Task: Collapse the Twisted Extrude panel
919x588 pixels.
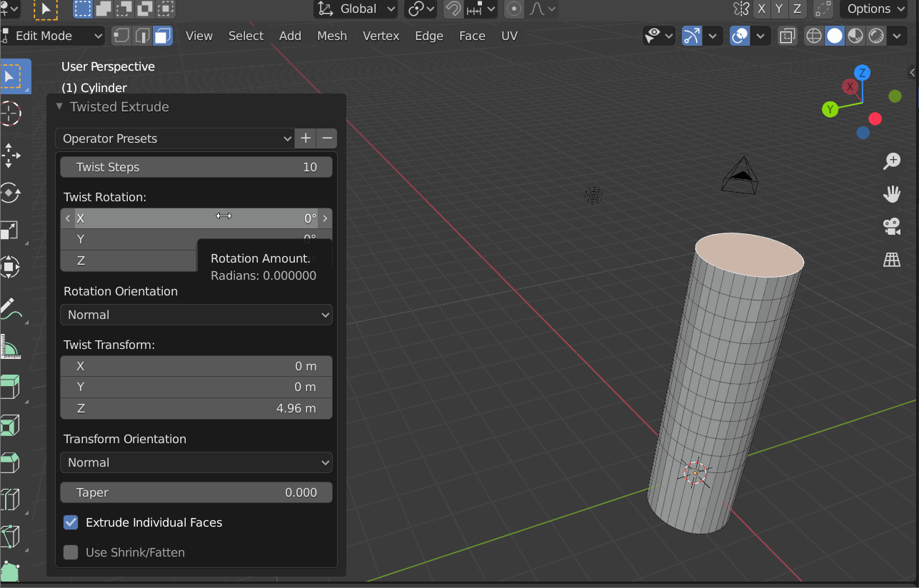Action: click(x=59, y=106)
